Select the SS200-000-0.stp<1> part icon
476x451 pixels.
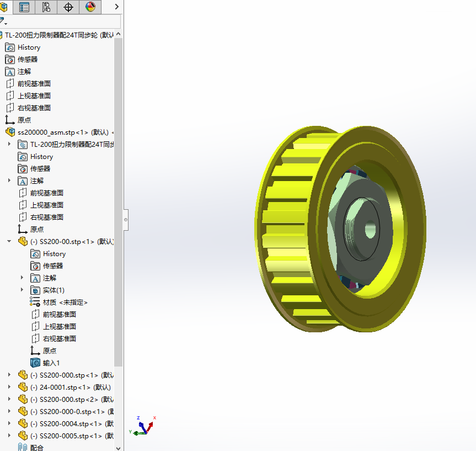23,411
